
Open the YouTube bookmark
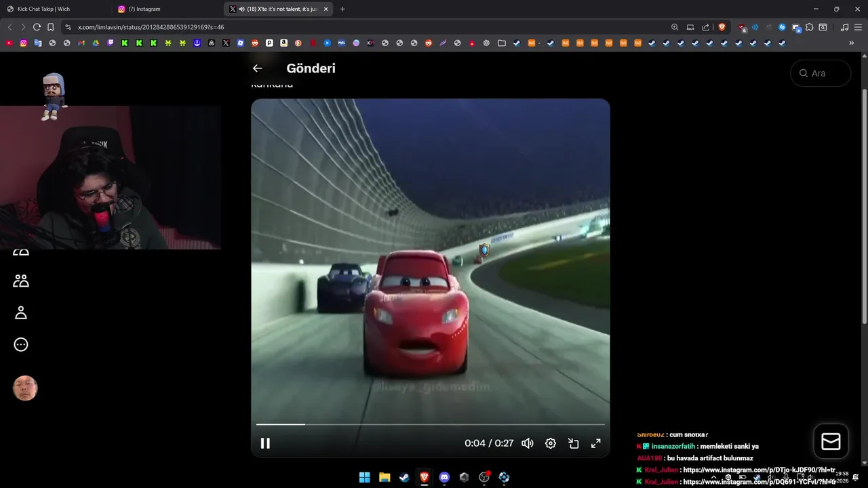pyautogui.click(x=9, y=43)
